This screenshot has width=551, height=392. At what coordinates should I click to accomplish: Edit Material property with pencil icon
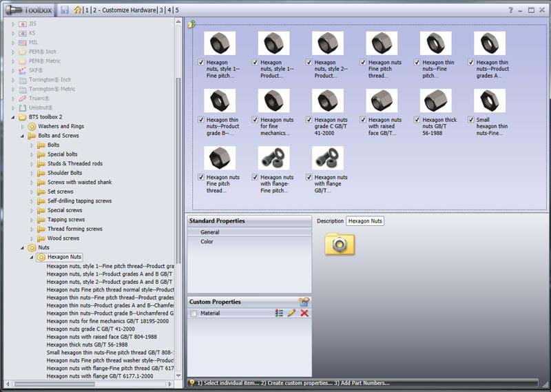click(x=291, y=313)
